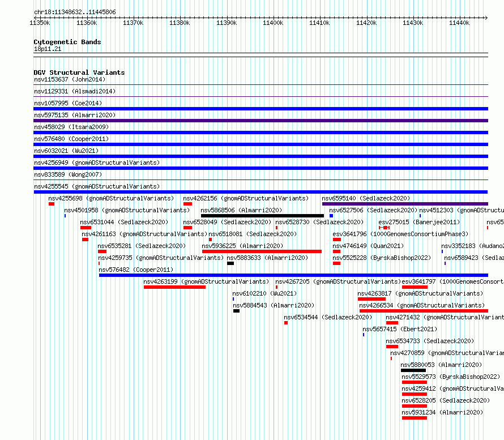Viewport: 504px width, 440px height.
Task: Select the nsv458029 (Itsara2009) label
Action: [71, 127]
